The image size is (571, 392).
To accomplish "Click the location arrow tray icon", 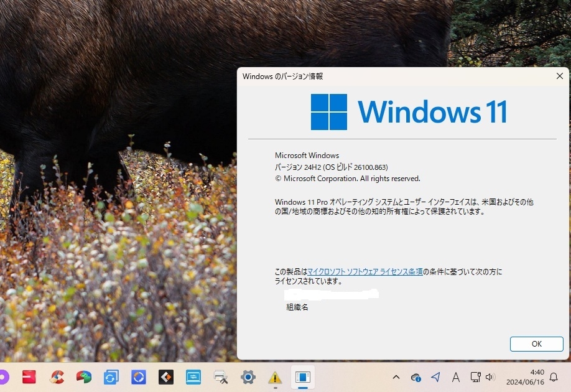I will pos(436,377).
